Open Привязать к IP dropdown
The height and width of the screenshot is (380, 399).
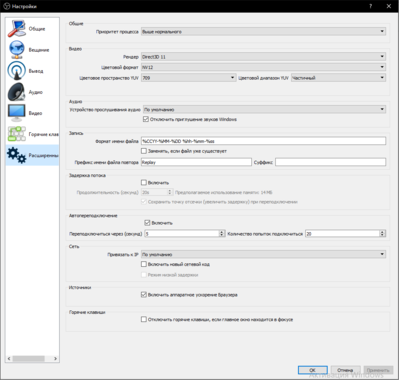click(263, 254)
